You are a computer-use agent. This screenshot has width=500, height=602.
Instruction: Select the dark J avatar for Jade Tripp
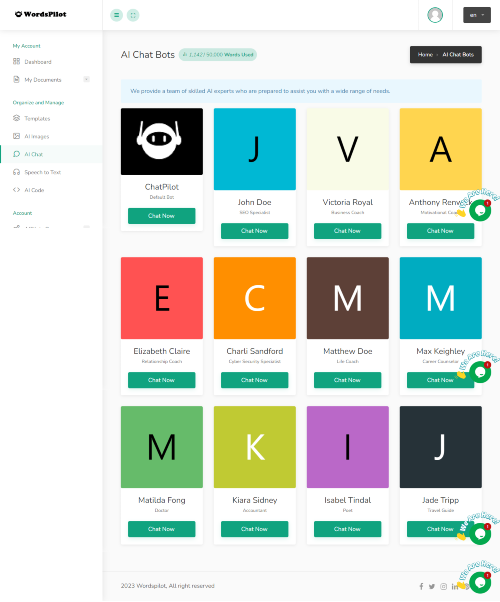440,447
